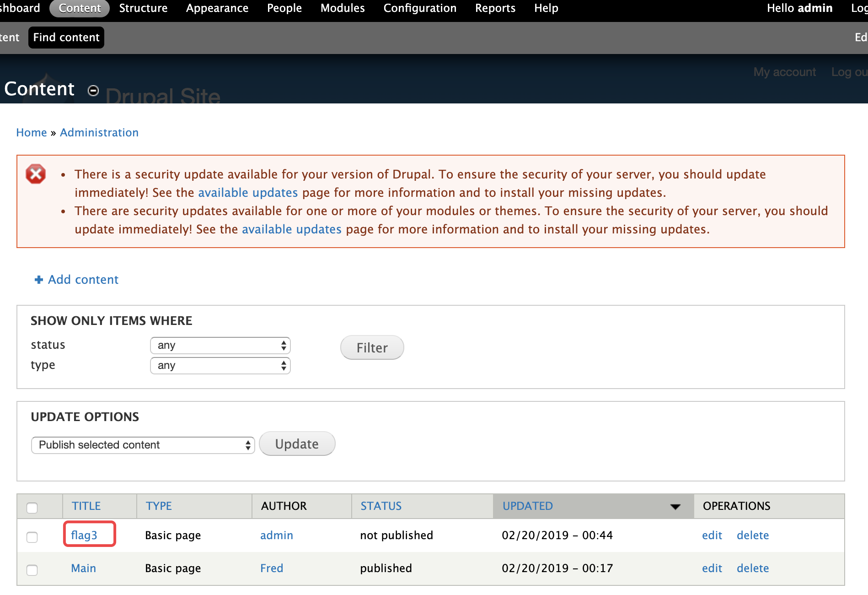Open the Content menu in admin toolbar
The image size is (868, 595).
[80, 8]
